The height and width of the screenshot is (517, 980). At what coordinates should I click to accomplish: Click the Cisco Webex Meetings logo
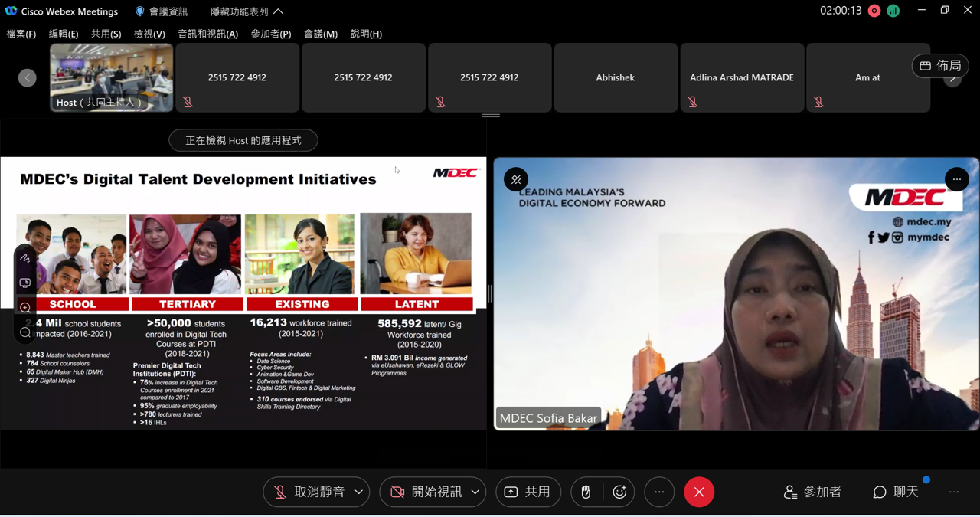click(11, 11)
